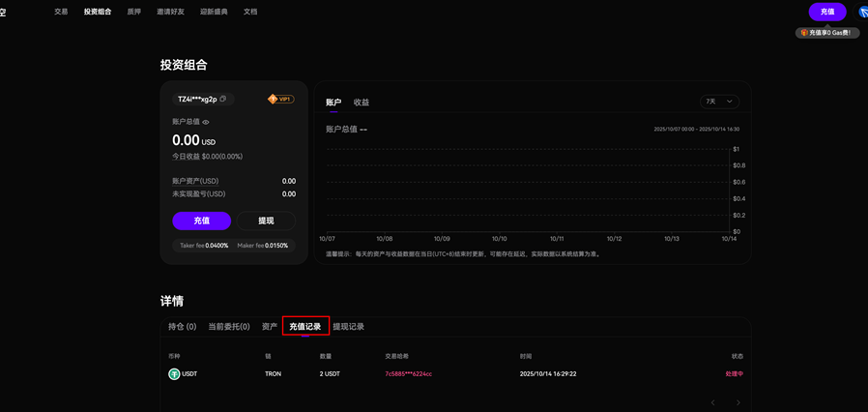The height and width of the screenshot is (412, 868).
Task: Open the 质押 menu in top navigation
Action: point(134,12)
